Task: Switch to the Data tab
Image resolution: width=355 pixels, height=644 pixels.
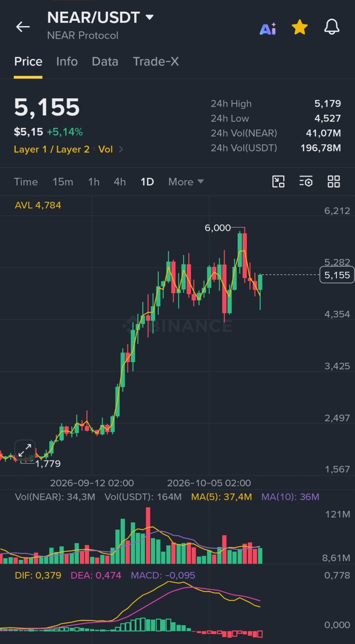Action: (x=105, y=61)
